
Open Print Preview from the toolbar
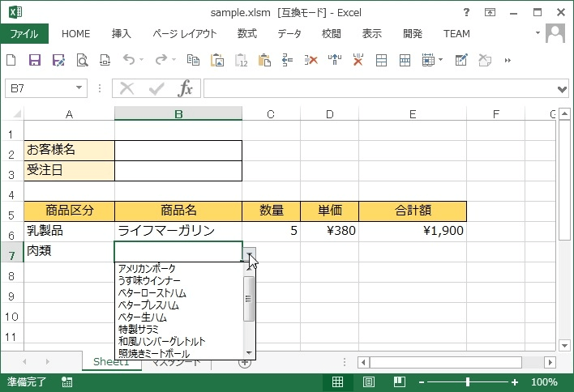coord(82,60)
